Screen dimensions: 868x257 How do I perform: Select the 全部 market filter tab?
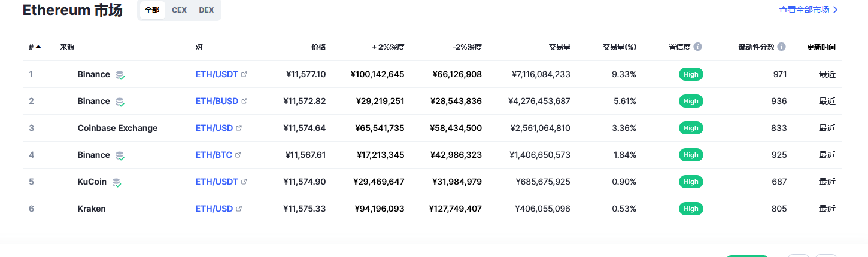pyautogui.click(x=152, y=10)
